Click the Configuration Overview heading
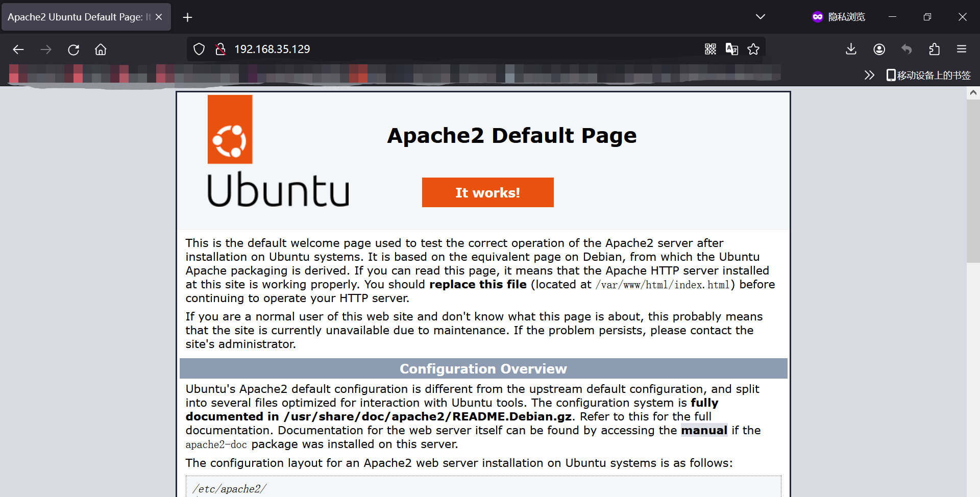The image size is (980, 497). [483, 368]
